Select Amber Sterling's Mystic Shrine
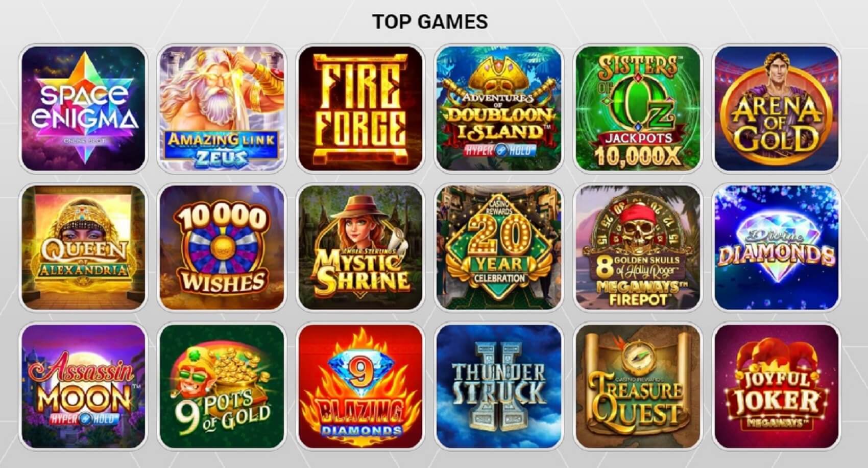 360,247
